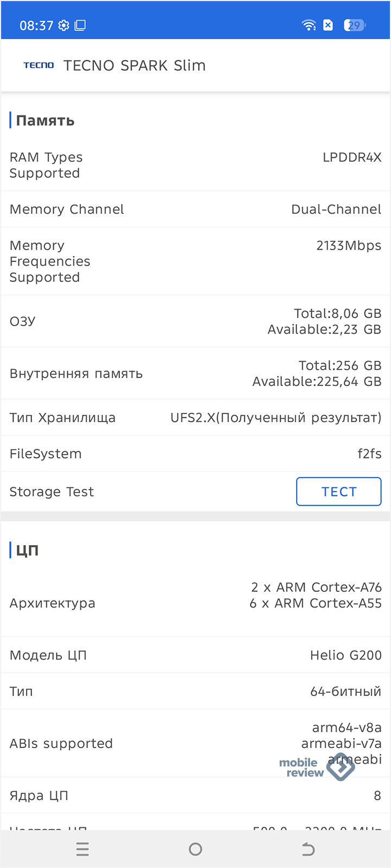The height and width of the screenshot is (868, 391).
Task: Tap the Внутренняя память storage row
Action: coord(195,373)
